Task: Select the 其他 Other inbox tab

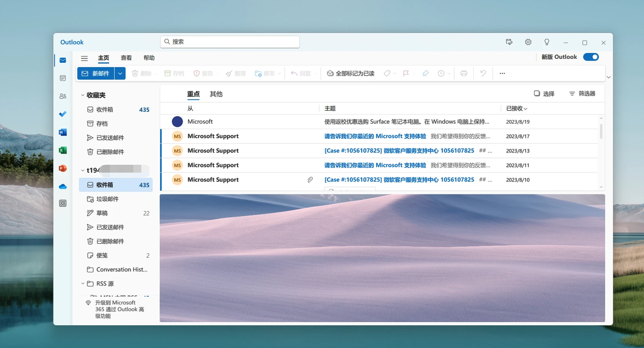Action: (216, 94)
